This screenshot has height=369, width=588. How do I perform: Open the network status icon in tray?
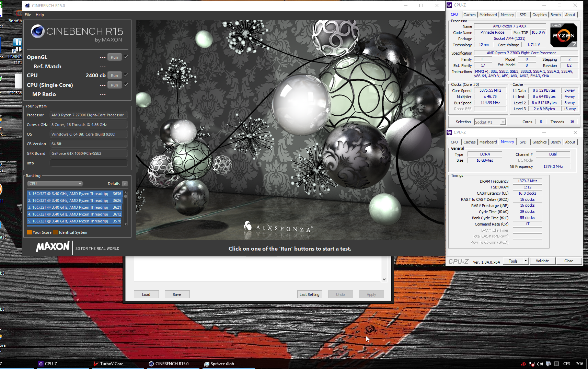(532, 364)
